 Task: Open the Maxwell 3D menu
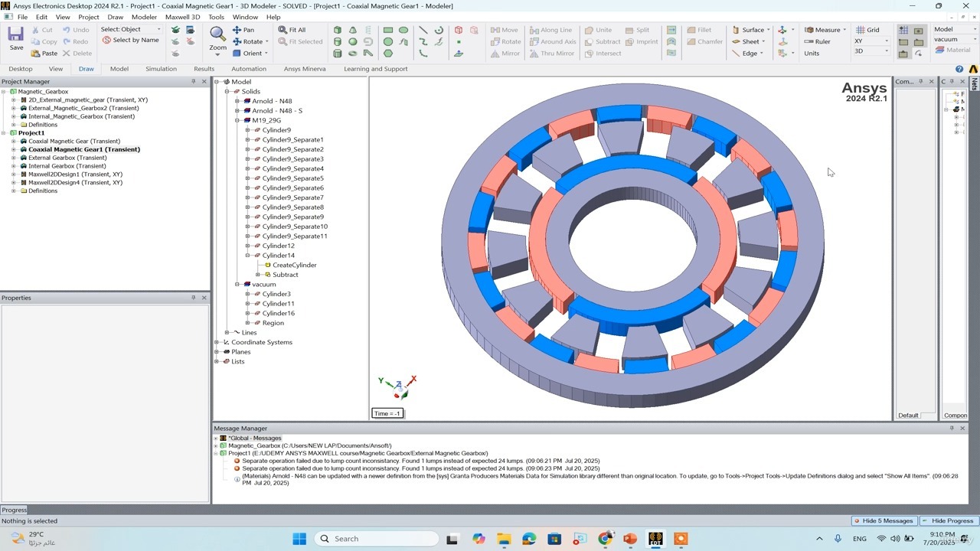point(182,17)
